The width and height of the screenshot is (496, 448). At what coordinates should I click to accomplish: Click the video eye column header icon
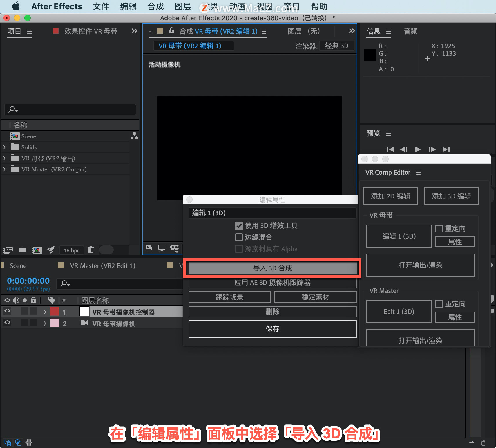7,300
